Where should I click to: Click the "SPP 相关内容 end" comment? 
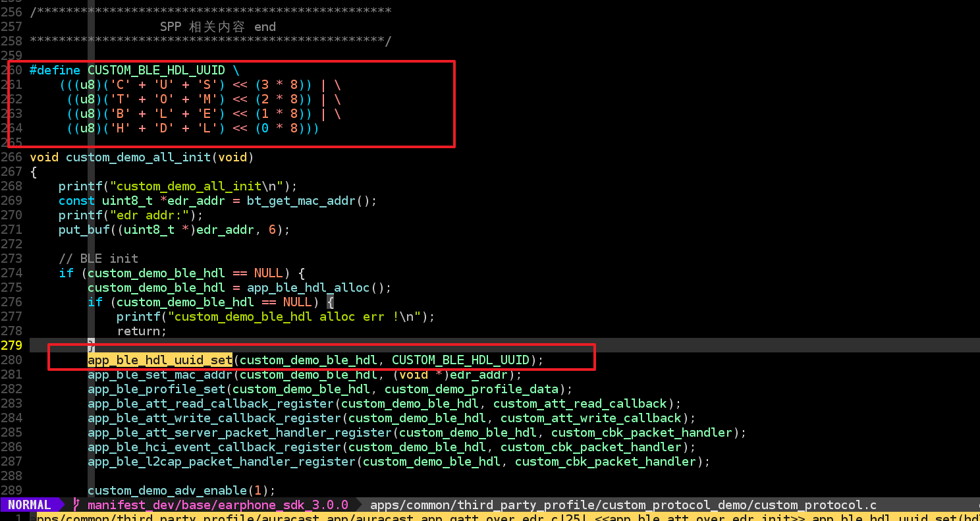point(218,27)
